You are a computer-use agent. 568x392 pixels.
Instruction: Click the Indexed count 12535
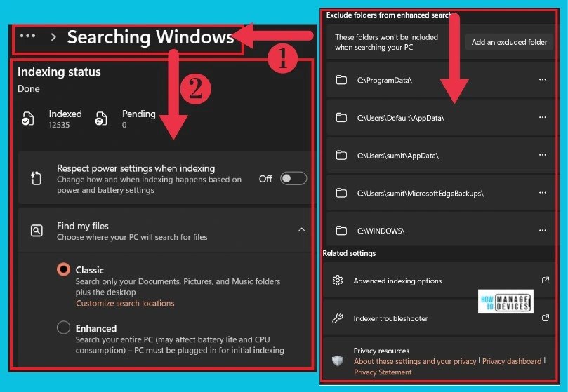(x=59, y=125)
